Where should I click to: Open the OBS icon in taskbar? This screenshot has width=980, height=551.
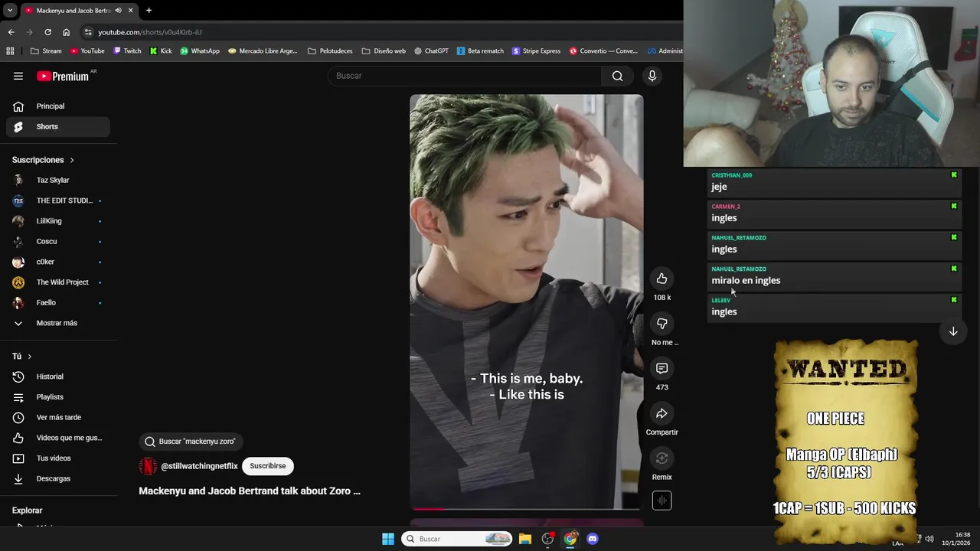click(x=547, y=539)
